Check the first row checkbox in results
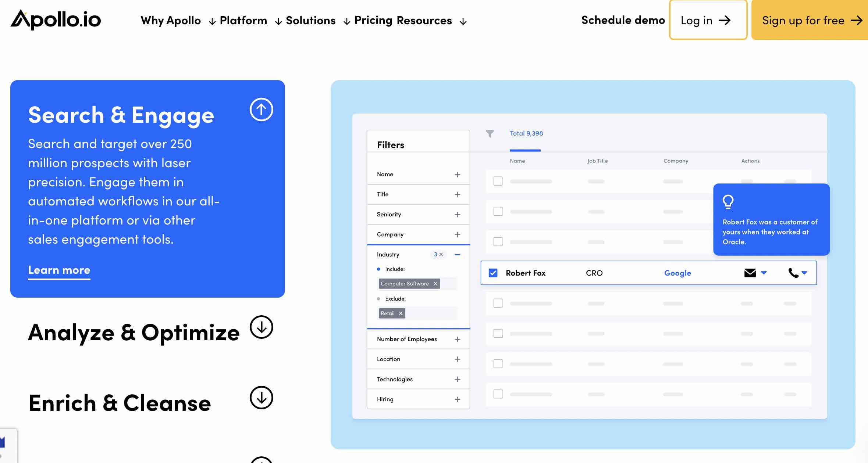Viewport: 868px width, 463px height. point(498,181)
